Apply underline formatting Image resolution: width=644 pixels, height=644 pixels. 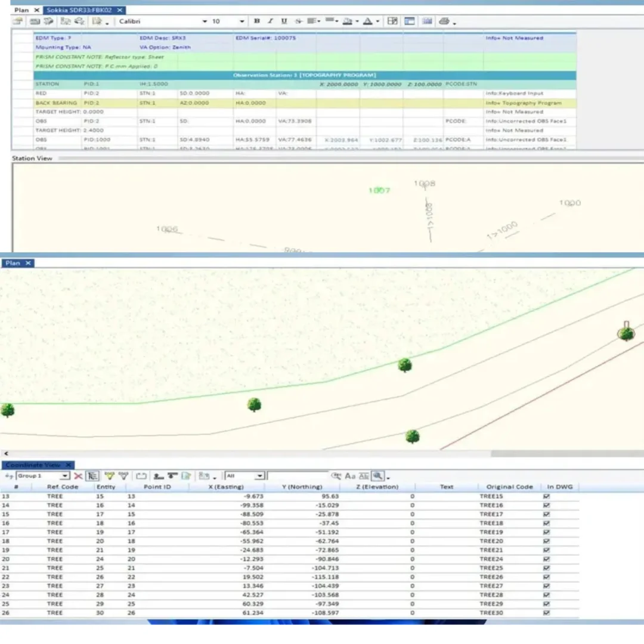pyautogui.click(x=284, y=21)
